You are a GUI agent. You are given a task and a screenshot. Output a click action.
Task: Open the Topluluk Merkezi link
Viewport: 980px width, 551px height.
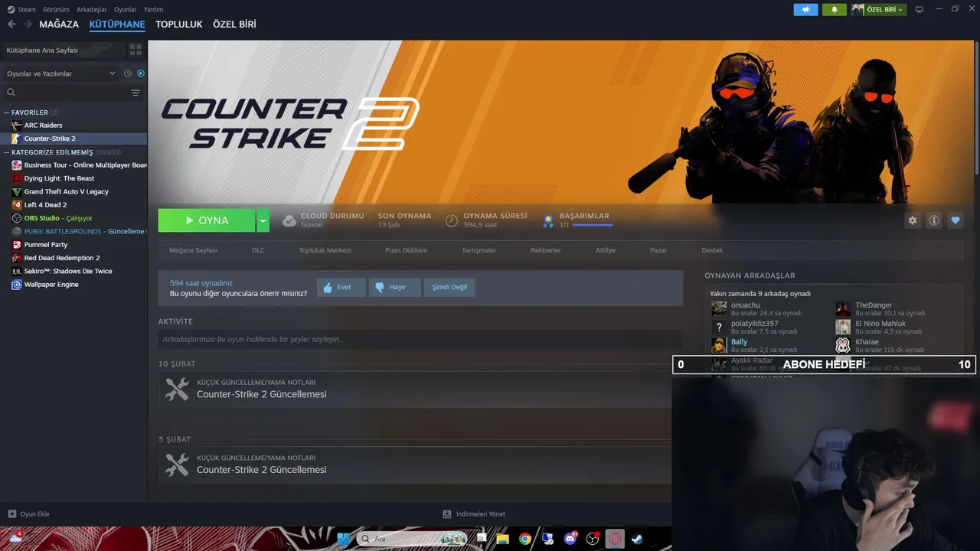(325, 250)
